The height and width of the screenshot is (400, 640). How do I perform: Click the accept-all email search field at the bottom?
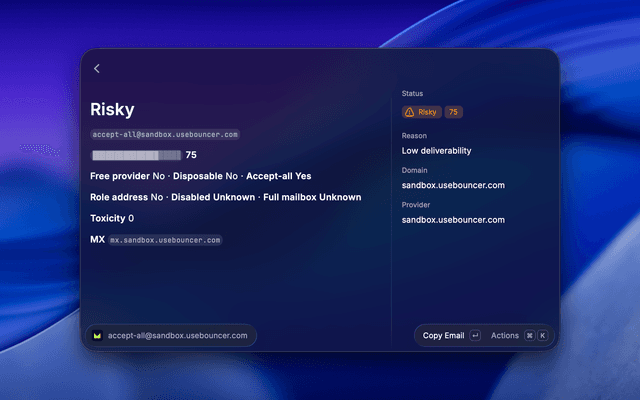tap(171, 336)
